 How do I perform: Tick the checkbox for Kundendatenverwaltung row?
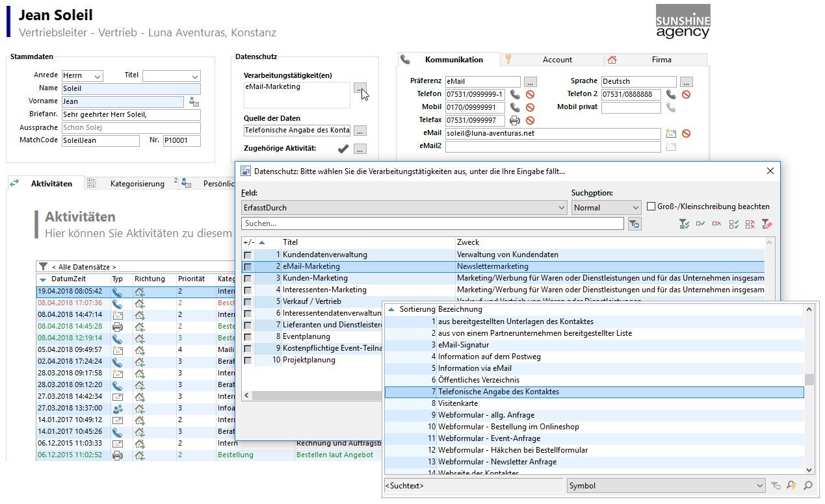[247, 255]
